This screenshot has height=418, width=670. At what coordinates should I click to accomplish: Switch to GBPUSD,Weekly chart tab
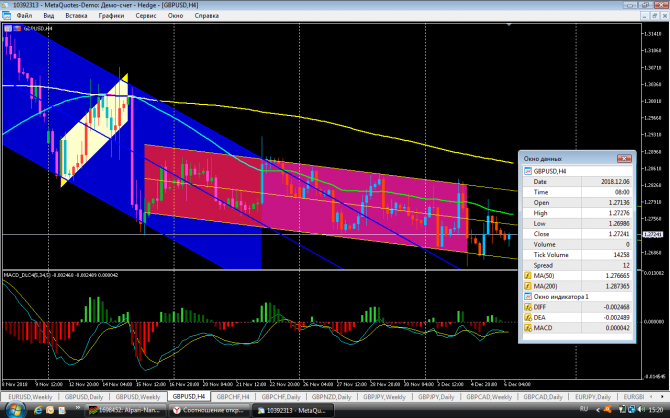[138, 397]
